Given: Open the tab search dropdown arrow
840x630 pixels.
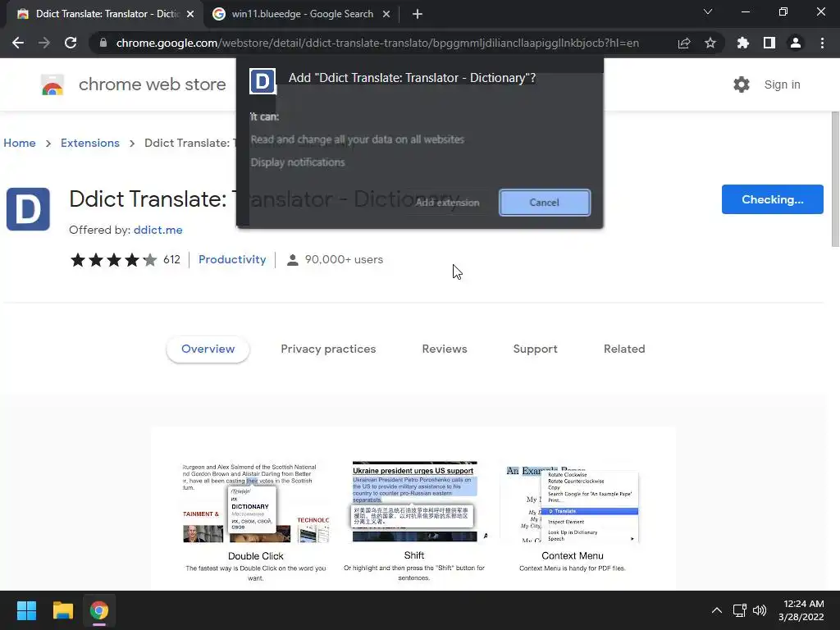Looking at the screenshot, I should (708, 11).
